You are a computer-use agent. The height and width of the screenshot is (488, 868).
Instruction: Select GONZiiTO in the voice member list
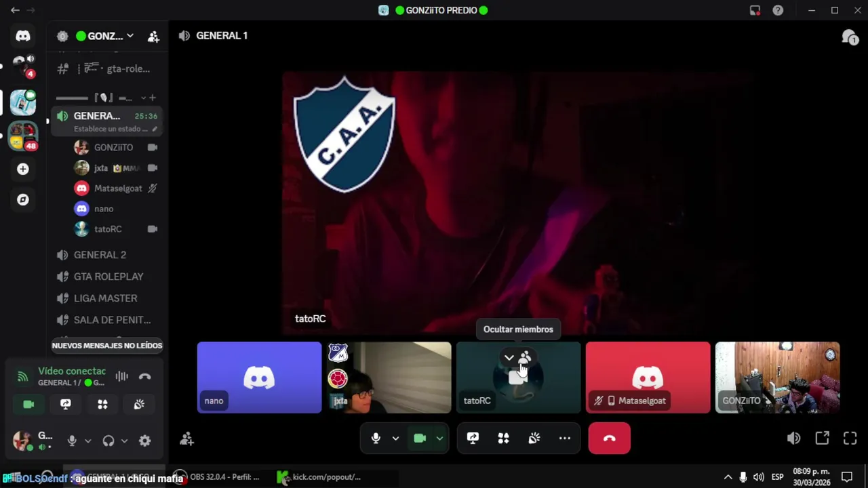point(115,147)
